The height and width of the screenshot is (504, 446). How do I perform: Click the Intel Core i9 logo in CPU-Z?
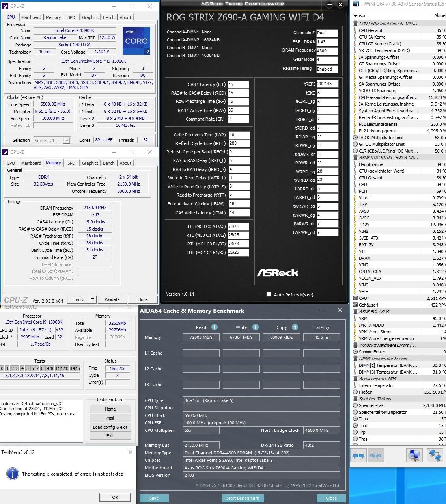pyautogui.click(x=136, y=41)
